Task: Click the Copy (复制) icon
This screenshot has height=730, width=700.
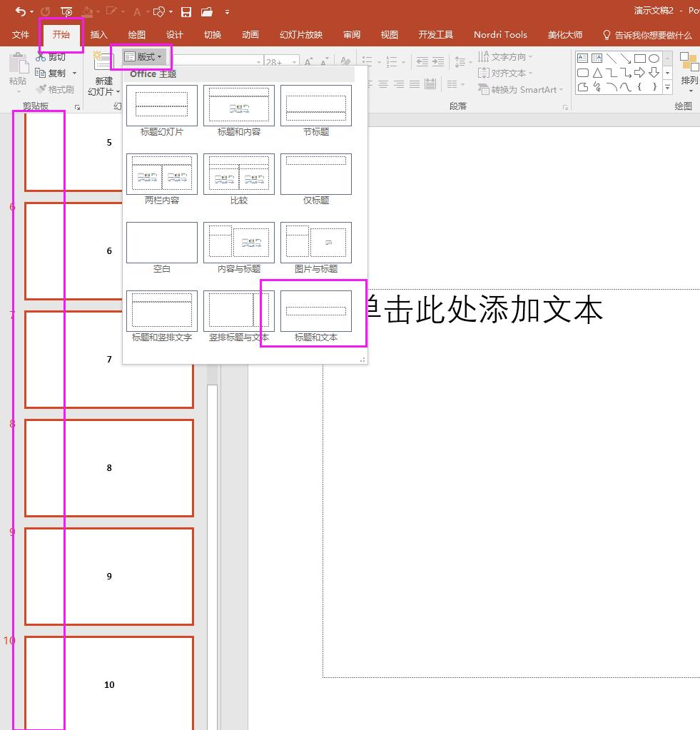Action: click(41, 73)
